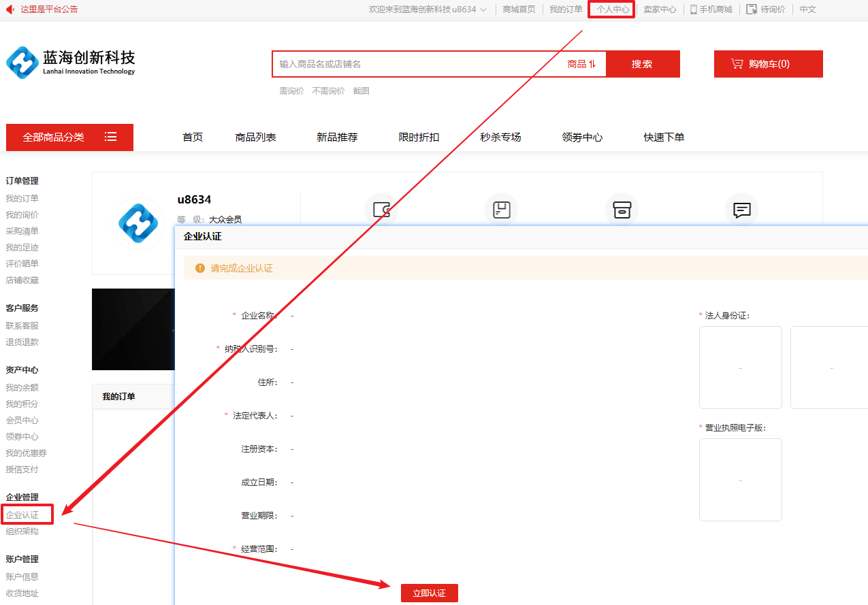Open 授信支付 in sidebar

[x=22, y=470]
